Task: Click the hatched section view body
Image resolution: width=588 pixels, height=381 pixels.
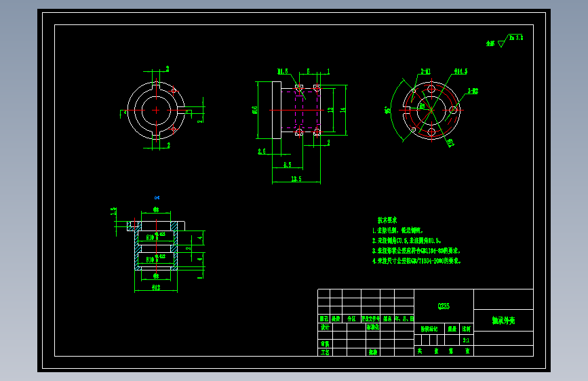Action: tap(156, 245)
